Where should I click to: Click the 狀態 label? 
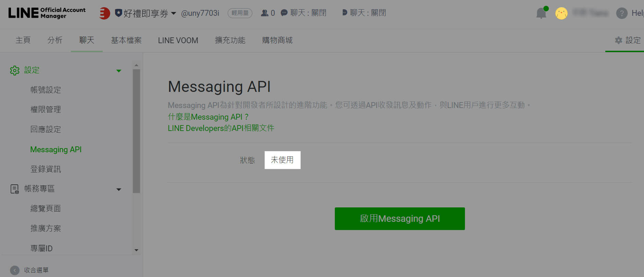248,160
